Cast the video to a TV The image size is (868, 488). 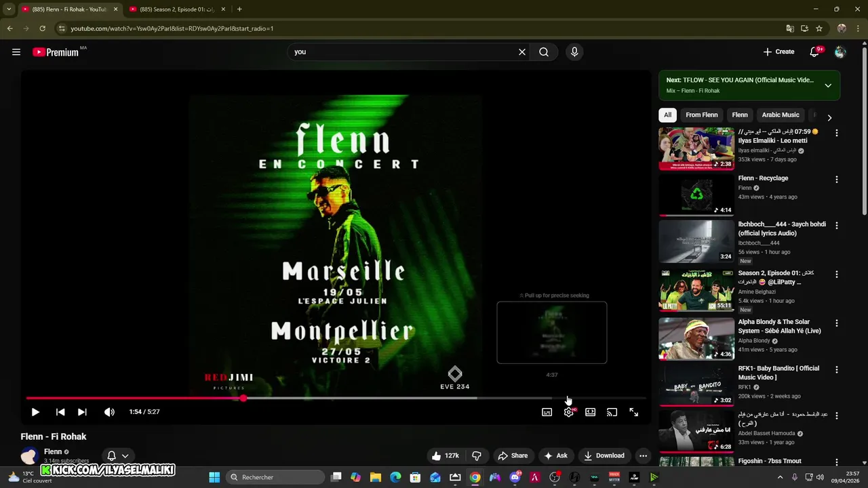tap(612, 412)
